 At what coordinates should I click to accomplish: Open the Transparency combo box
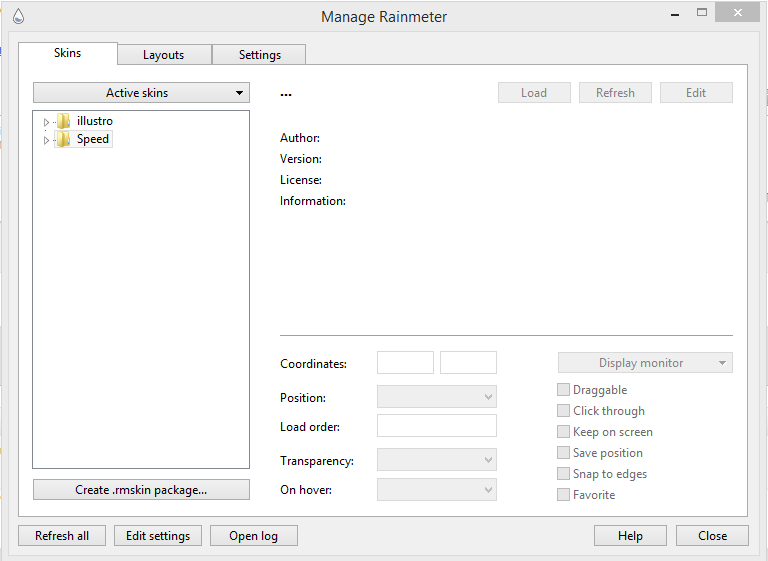coord(436,460)
